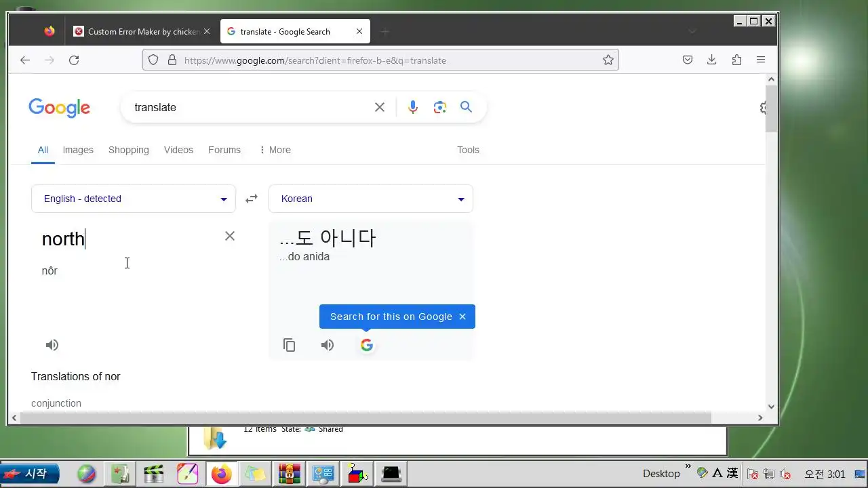This screenshot has width=868, height=488.
Task: Click the vertical scrollbar thumb
Action: (x=771, y=108)
